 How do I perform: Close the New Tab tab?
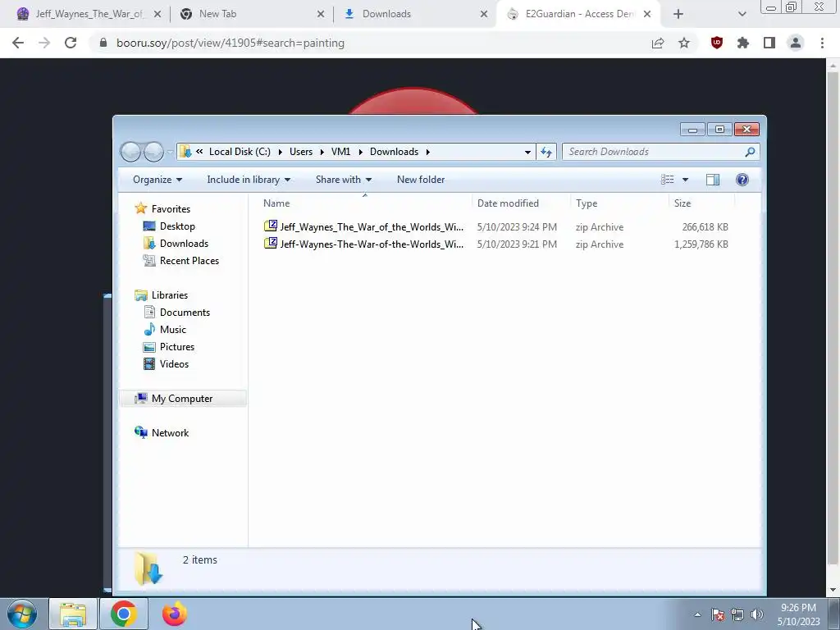tap(321, 14)
